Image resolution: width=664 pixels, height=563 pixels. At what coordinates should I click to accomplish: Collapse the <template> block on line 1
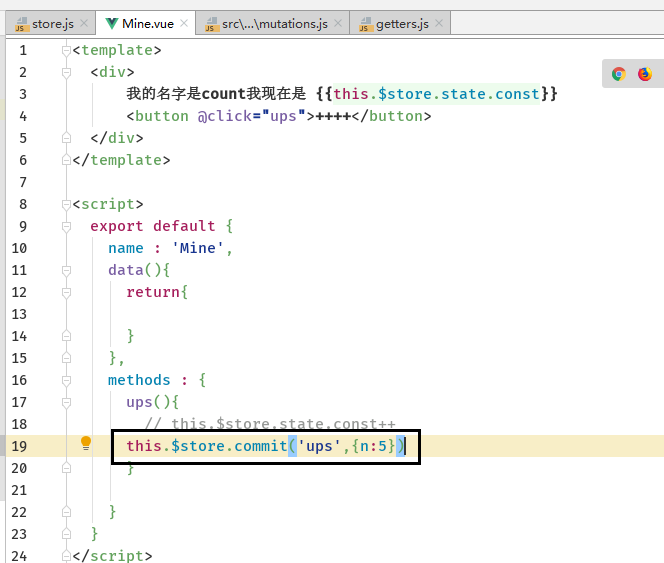66,51
